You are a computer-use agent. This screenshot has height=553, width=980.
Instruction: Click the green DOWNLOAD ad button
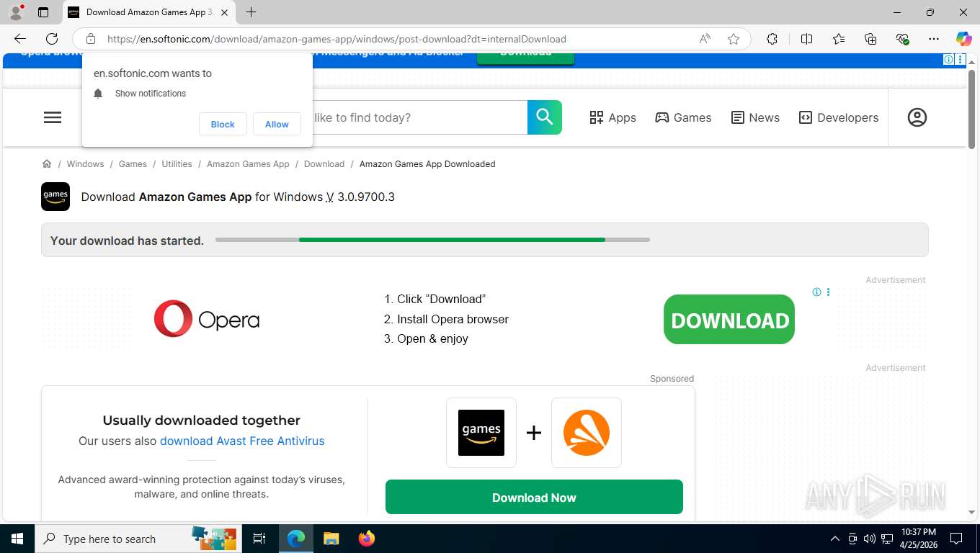coord(729,320)
